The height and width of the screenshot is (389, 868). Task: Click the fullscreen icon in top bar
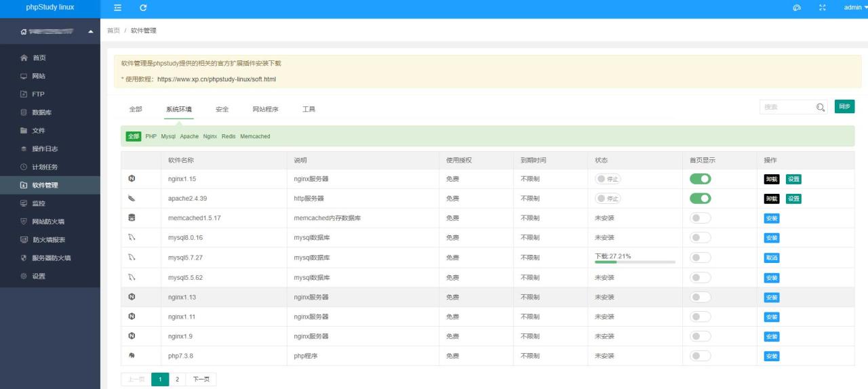823,7
